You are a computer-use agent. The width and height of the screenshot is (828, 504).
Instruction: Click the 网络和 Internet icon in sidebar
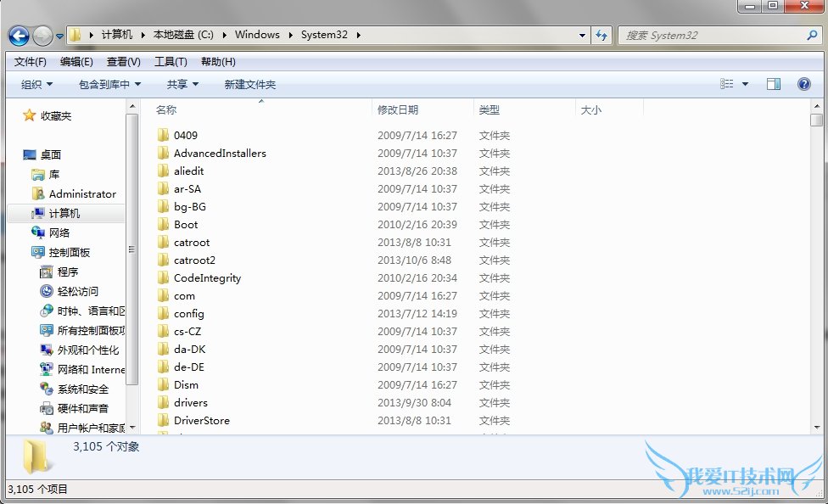click(47, 369)
